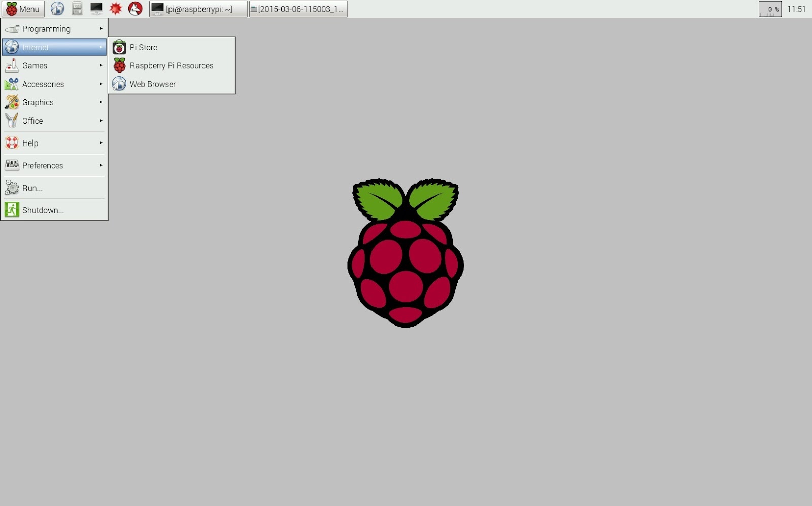812x506 pixels.
Task: Launch the Web Browser from the taskbar
Action: [x=57, y=8]
